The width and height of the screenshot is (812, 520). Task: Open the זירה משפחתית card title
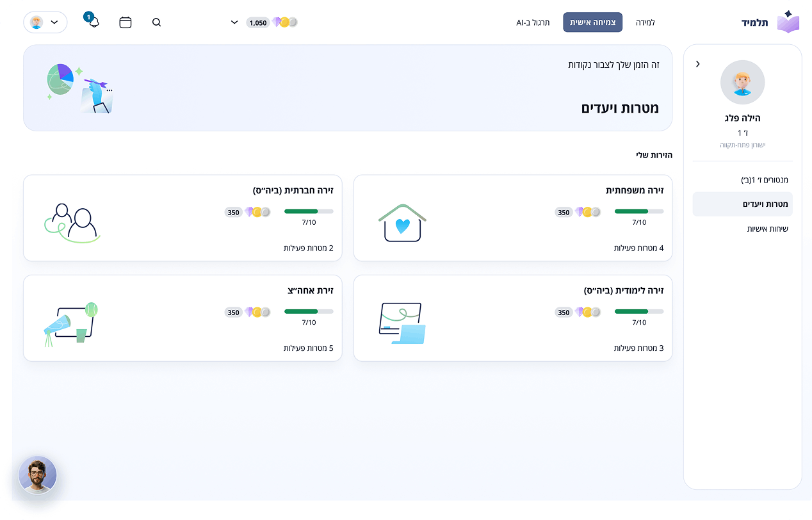(635, 190)
